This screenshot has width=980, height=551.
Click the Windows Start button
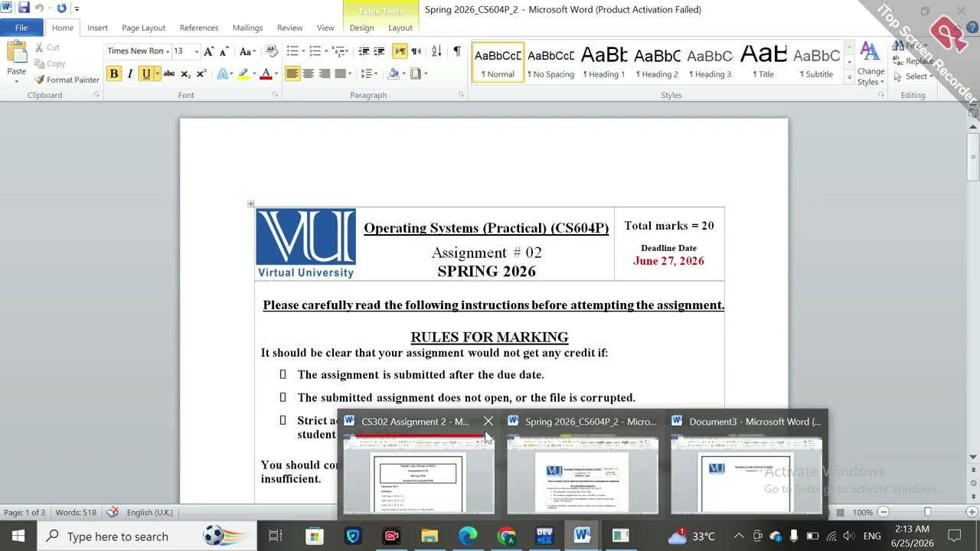click(18, 536)
